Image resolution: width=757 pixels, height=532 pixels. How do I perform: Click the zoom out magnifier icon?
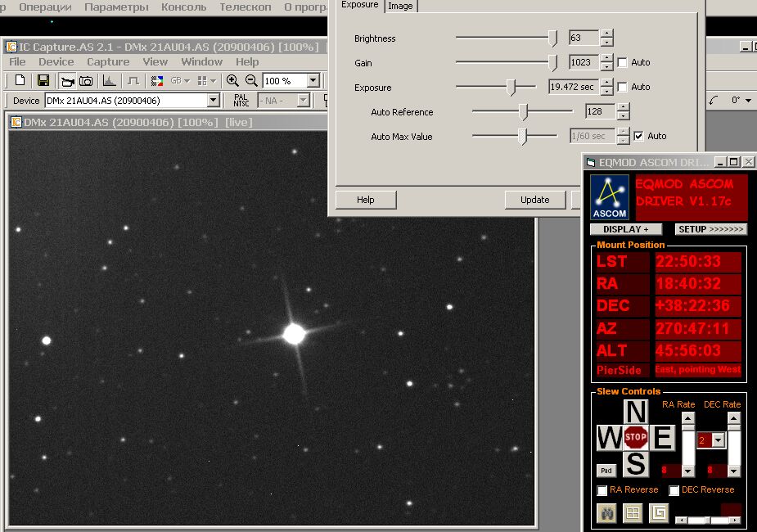[251, 80]
